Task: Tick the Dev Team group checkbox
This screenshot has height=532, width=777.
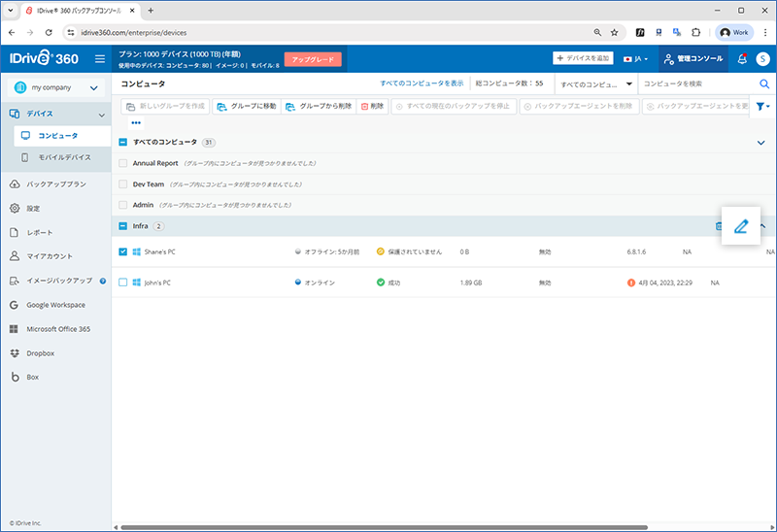Action: pyautogui.click(x=123, y=183)
